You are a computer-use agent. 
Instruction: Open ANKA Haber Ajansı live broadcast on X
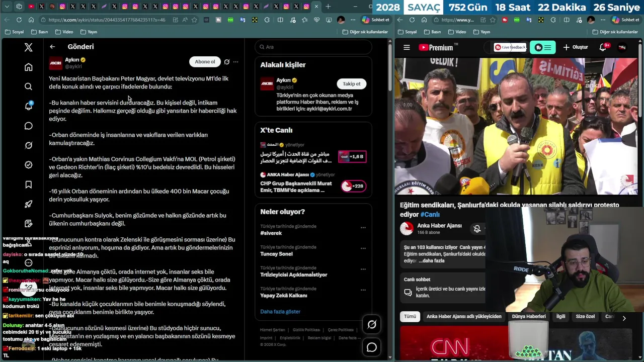[313, 183]
